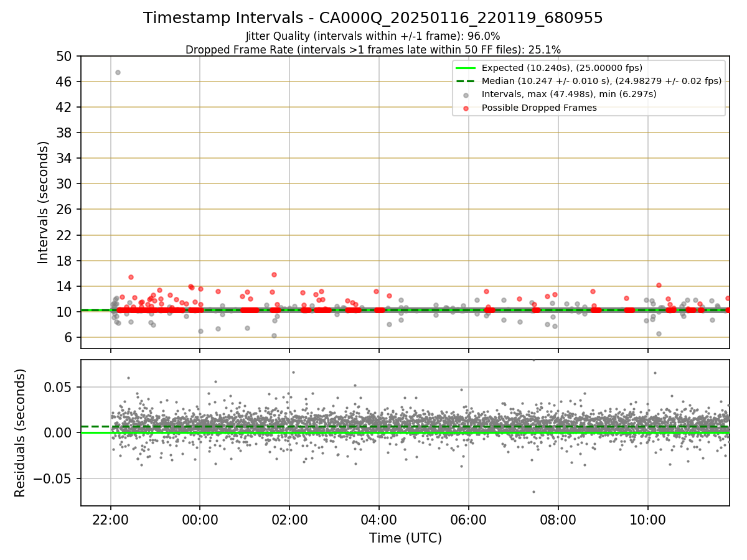Click the gray outlier point near 47 seconds
Screen dimensions: 747x560
118,72
